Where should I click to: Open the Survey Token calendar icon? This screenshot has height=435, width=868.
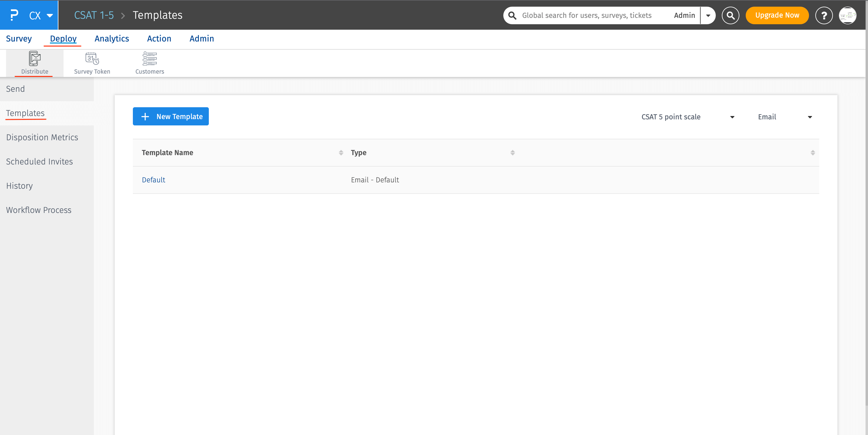(92, 59)
